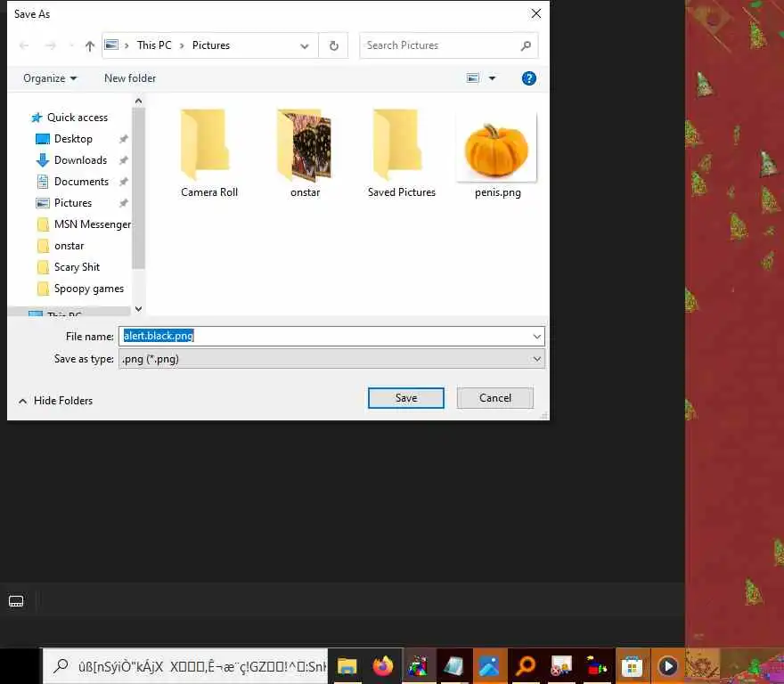Open Firefox from the taskbar
784x684 pixels.
point(382,666)
